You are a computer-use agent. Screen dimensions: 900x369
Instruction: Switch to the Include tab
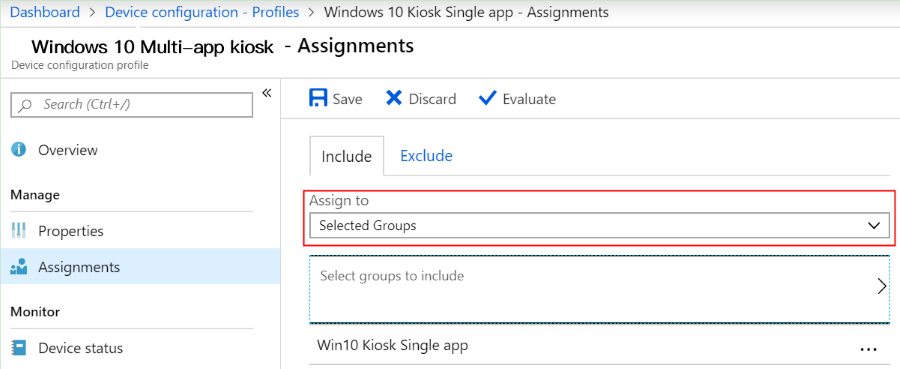click(x=347, y=156)
